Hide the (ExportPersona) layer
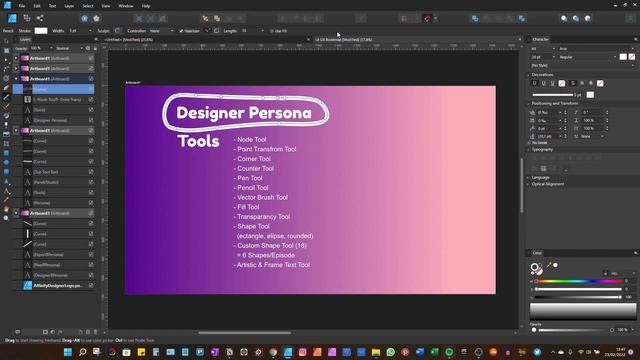 coord(91,254)
